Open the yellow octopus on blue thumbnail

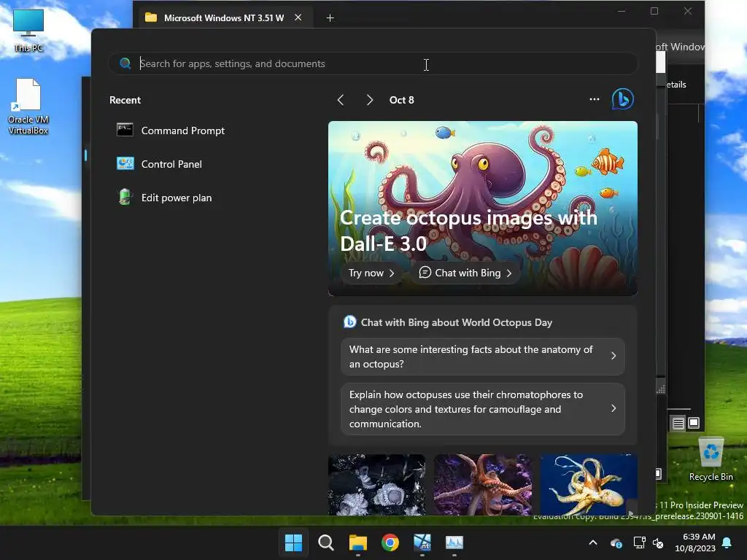(x=589, y=485)
